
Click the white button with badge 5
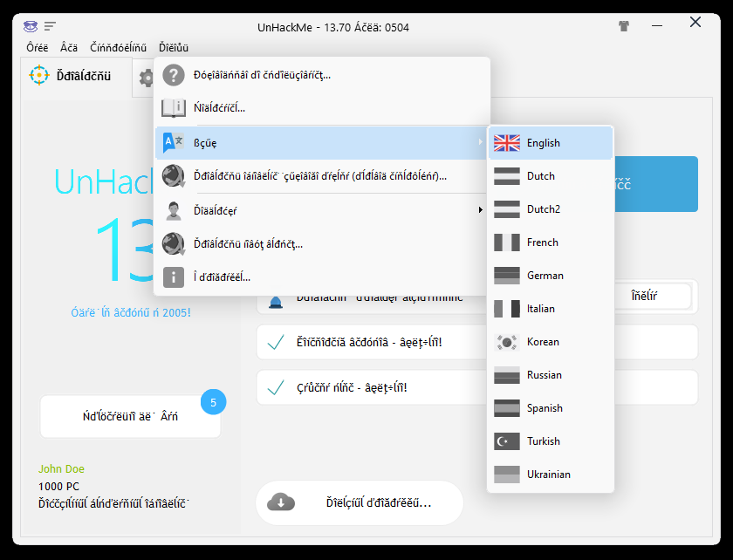click(130, 416)
